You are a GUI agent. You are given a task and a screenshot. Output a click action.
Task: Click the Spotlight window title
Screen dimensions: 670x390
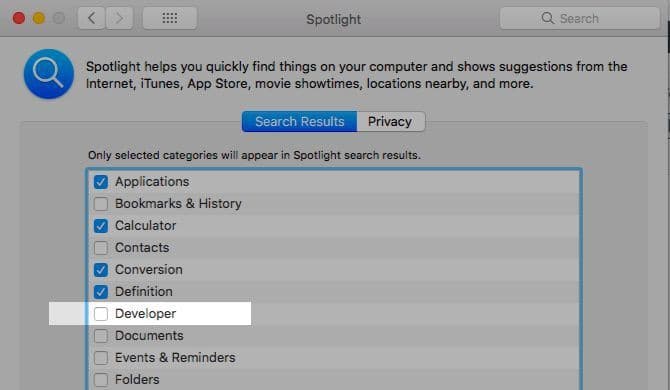pos(334,19)
